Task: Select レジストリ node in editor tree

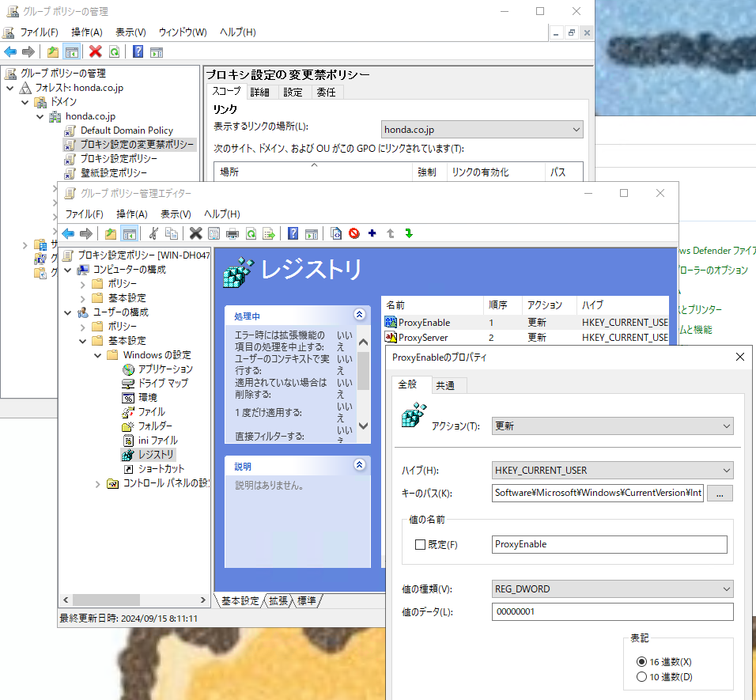Action: (x=155, y=455)
